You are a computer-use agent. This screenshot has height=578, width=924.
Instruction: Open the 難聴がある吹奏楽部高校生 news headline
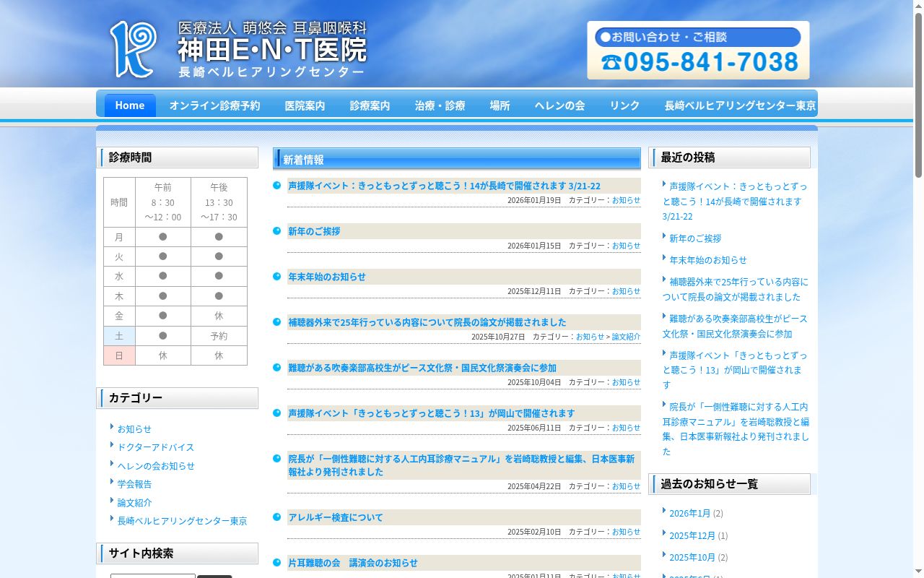pyautogui.click(x=422, y=368)
